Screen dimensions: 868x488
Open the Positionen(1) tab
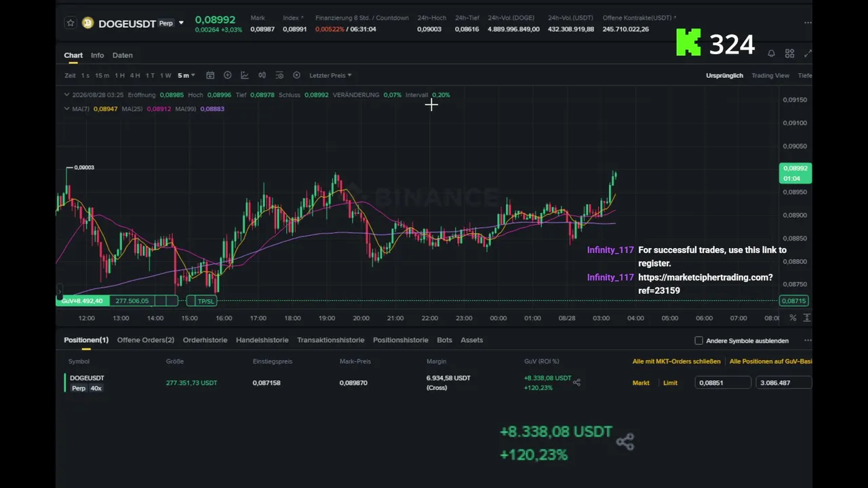pyautogui.click(x=86, y=340)
